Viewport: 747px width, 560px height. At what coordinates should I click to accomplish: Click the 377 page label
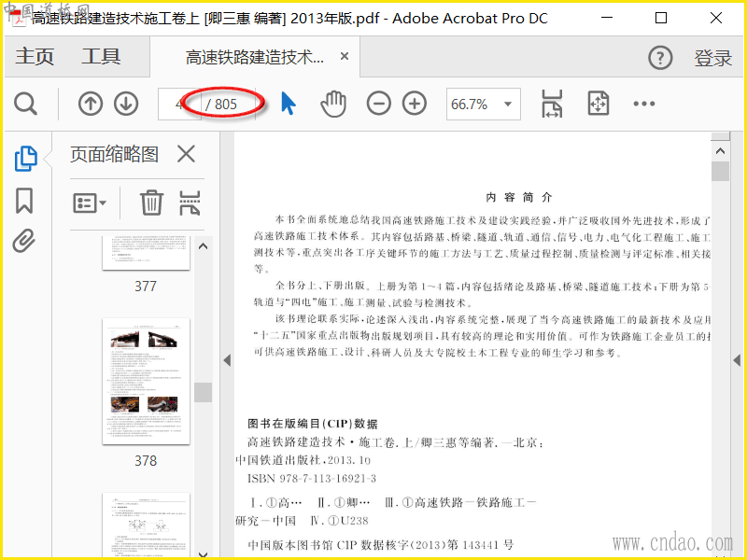pyautogui.click(x=146, y=286)
